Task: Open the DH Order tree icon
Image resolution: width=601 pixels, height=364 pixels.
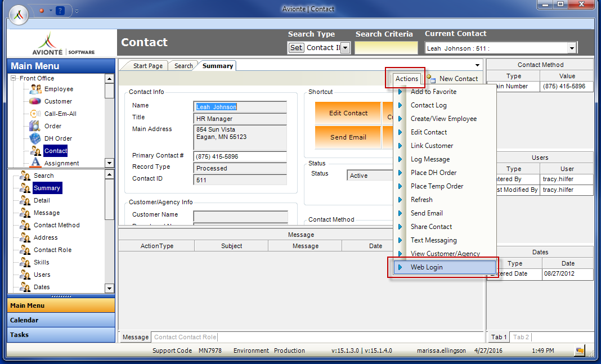Action: pyautogui.click(x=35, y=138)
